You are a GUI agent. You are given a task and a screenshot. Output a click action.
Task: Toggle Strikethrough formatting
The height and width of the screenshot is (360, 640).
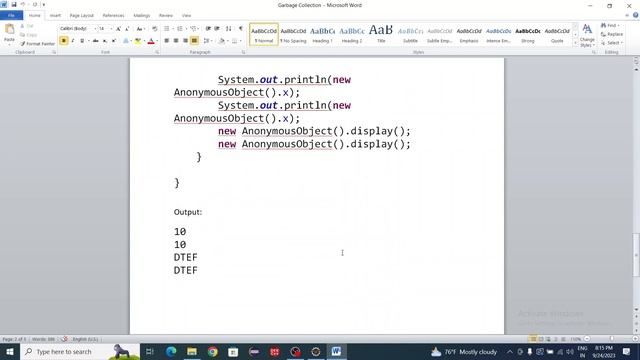click(96, 41)
